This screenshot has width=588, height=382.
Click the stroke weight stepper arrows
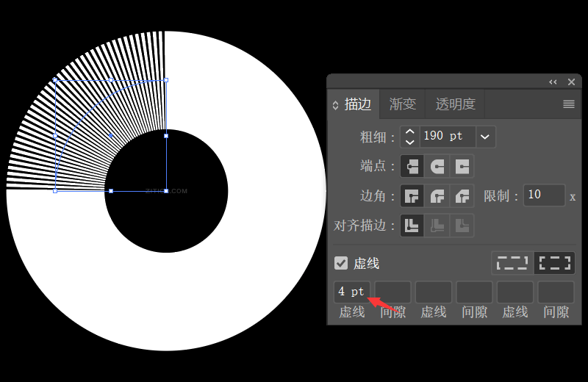point(409,136)
